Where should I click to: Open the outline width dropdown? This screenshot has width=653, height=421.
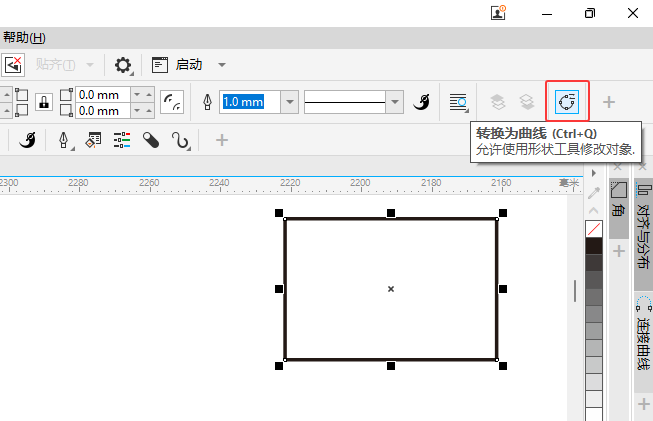[x=290, y=102]
